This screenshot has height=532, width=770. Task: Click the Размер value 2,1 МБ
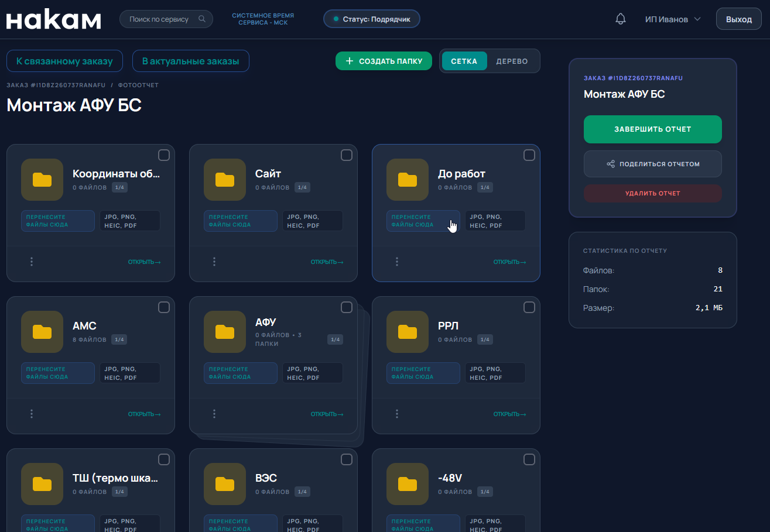(709, 308)
